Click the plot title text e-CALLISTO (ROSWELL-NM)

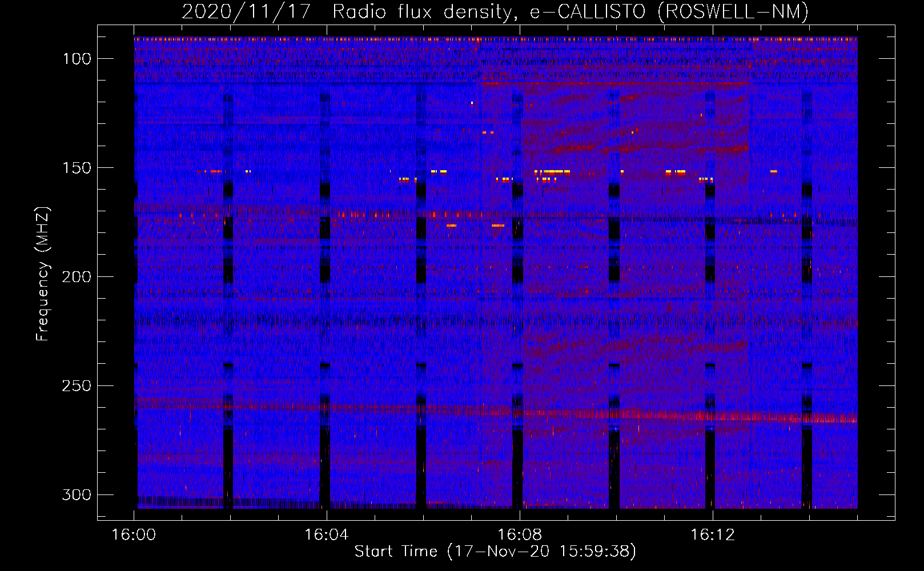(669, 12)
